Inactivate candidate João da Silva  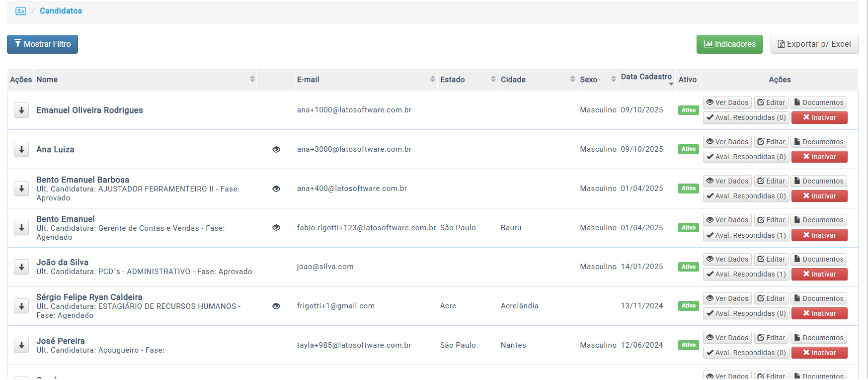coord(819,274)
